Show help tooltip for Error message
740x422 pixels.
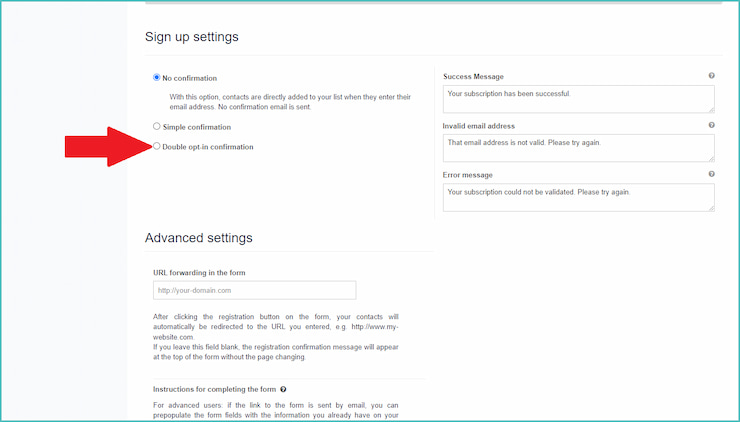711,174
